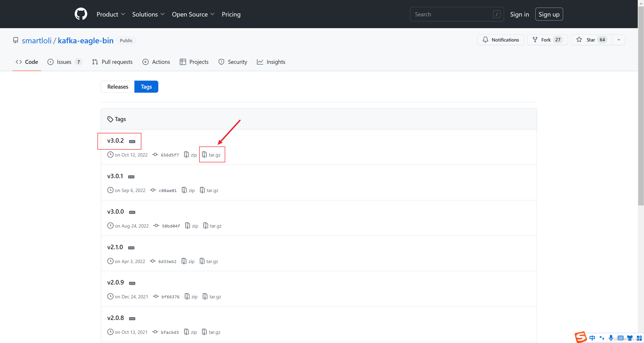Open the GitHub home logo
Screen dimensions: 644x343
81,14
